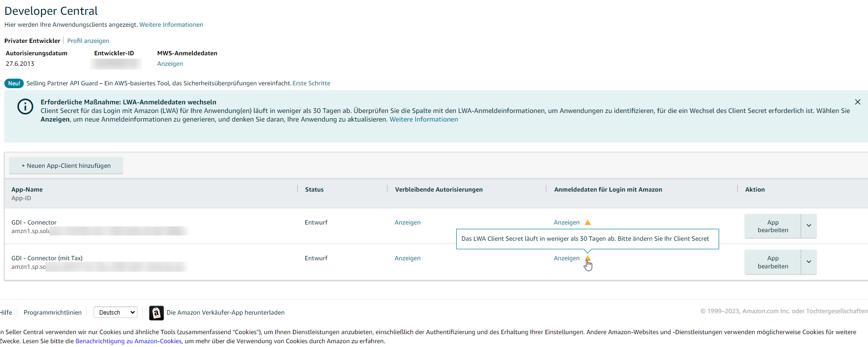
Task: Expand dropdown arrow beside first App bearbeiten
Action: tap(808, 226)
